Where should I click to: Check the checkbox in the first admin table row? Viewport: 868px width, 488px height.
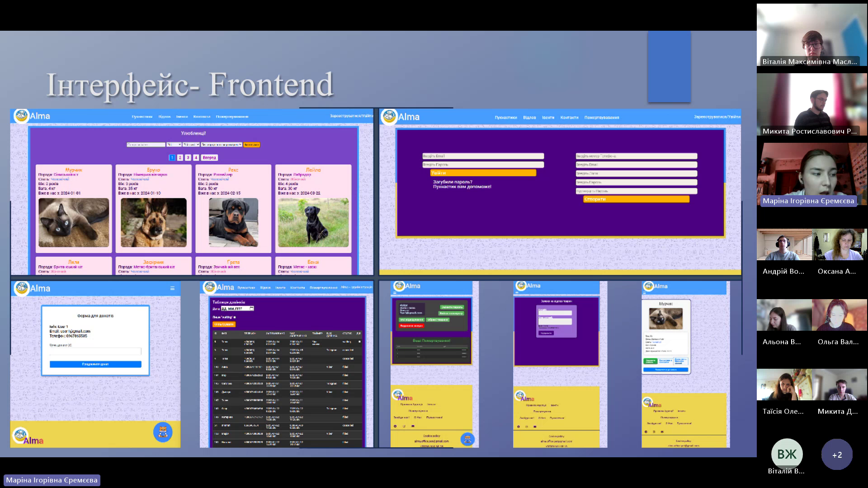point(360,342)
